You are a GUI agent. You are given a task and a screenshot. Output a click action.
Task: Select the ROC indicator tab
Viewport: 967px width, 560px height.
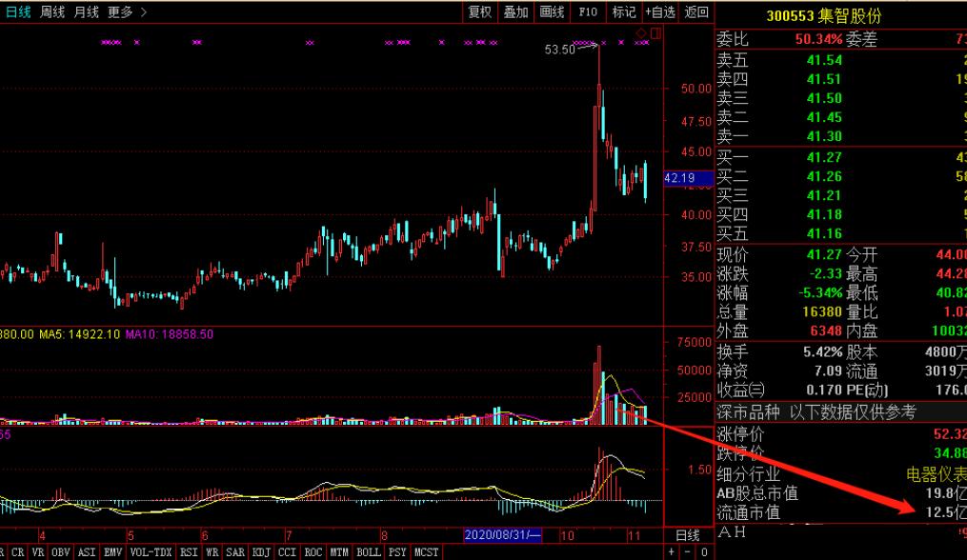click(x=313, y=552)
